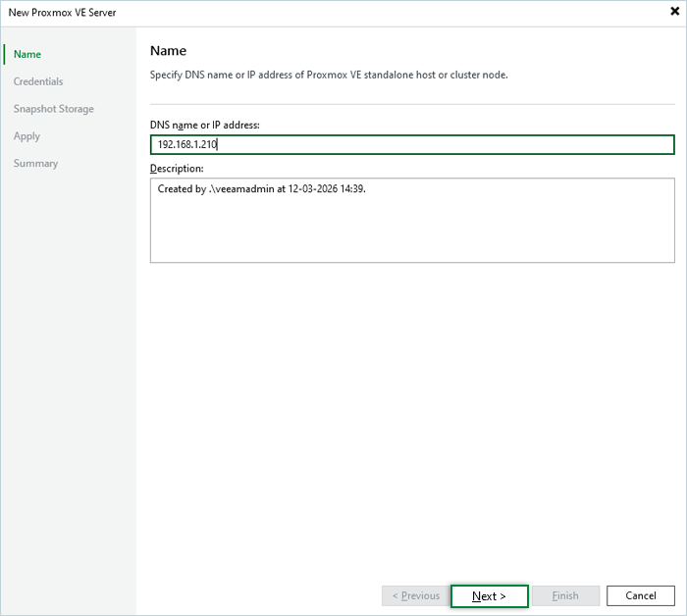Select the Name step in the sidebar
Screen dimensions: 687x616
tap(27, 54)
